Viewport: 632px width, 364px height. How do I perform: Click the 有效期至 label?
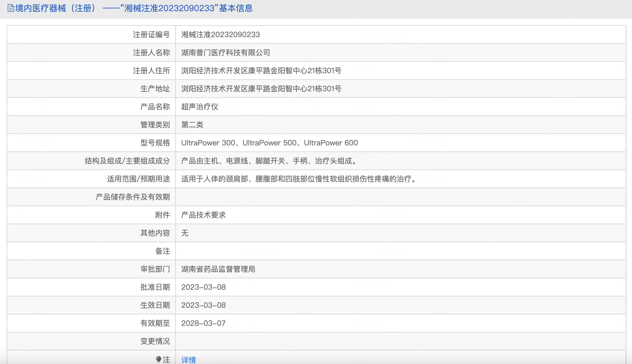tap(155, 323)
